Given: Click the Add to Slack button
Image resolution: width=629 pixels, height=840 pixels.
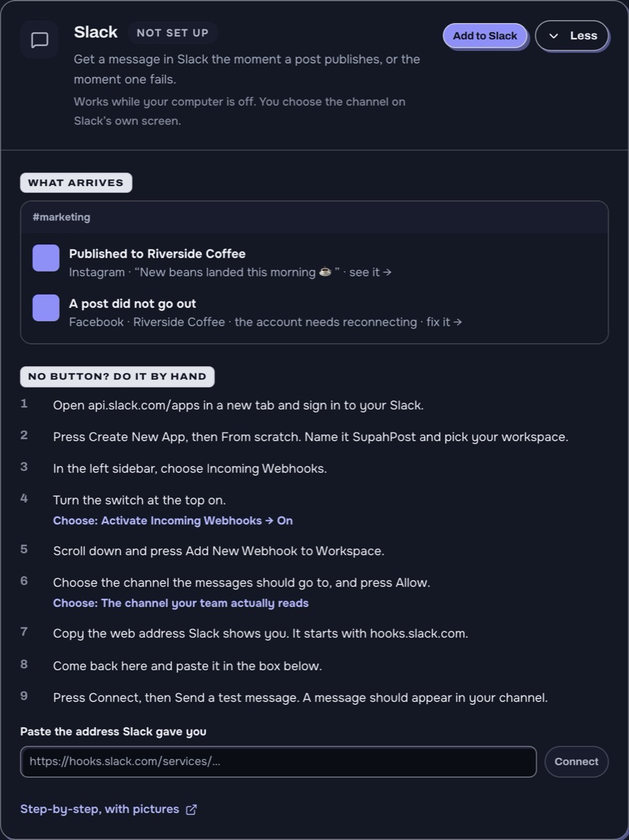Looking at the screenshot, I should click(x=485, y=36).
